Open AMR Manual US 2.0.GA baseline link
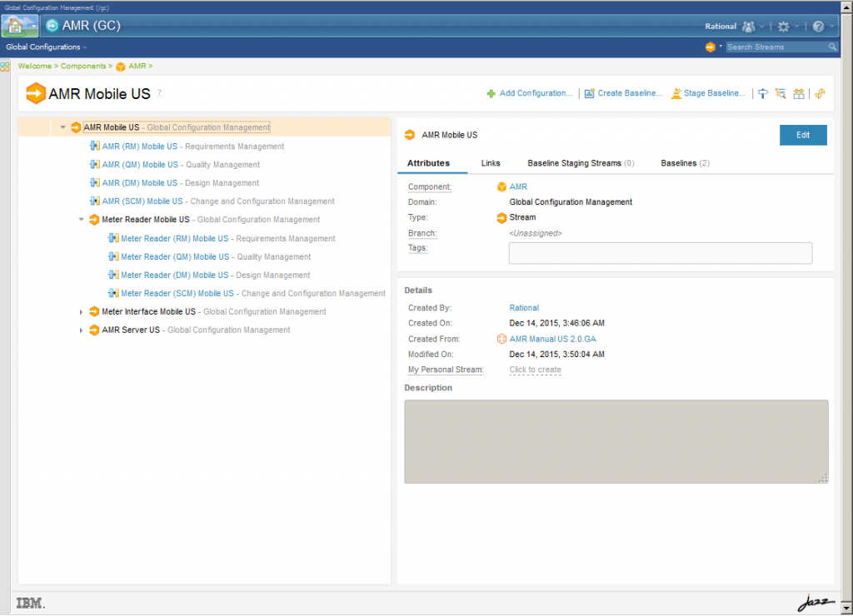 [x=553, y=340]
